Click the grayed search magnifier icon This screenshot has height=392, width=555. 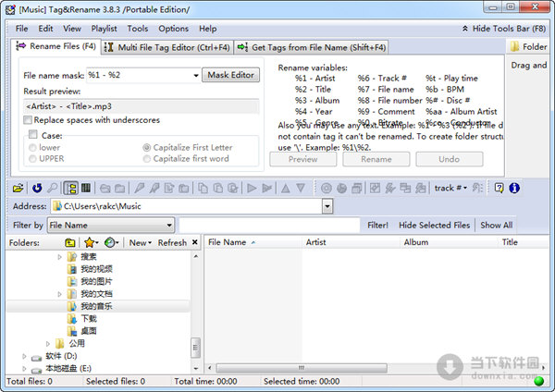[53, 188]
